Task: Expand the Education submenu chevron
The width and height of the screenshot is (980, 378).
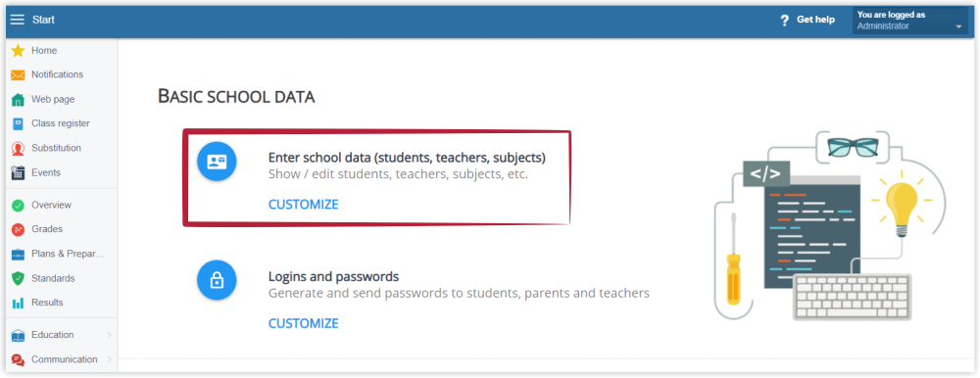Action: coord(110,336)
